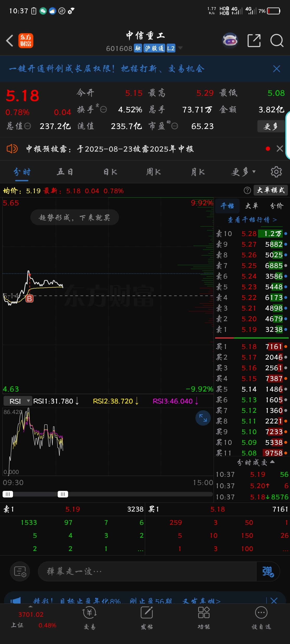Tap the B buy marker on chart
290x644 pixels.
pos(30,299)
